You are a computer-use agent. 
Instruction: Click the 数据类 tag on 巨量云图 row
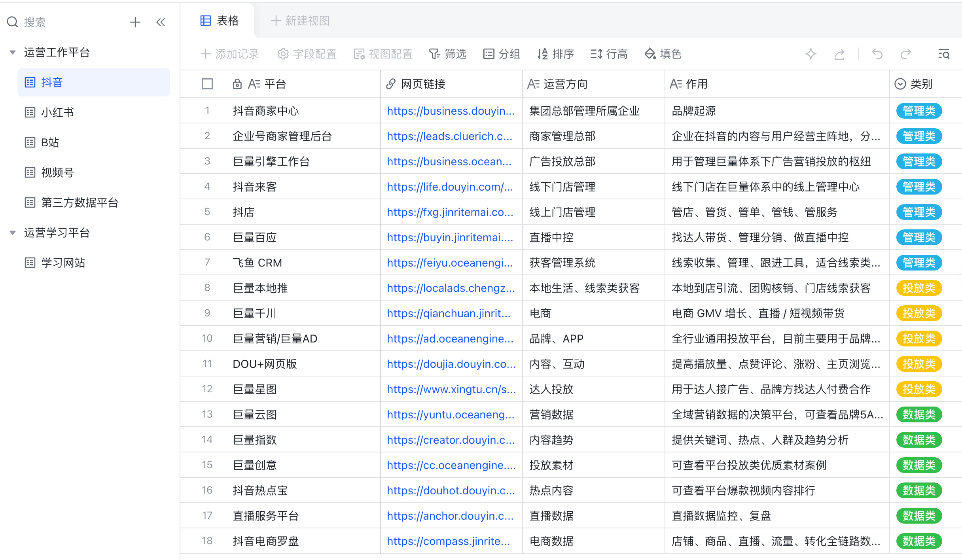[919, 414]
